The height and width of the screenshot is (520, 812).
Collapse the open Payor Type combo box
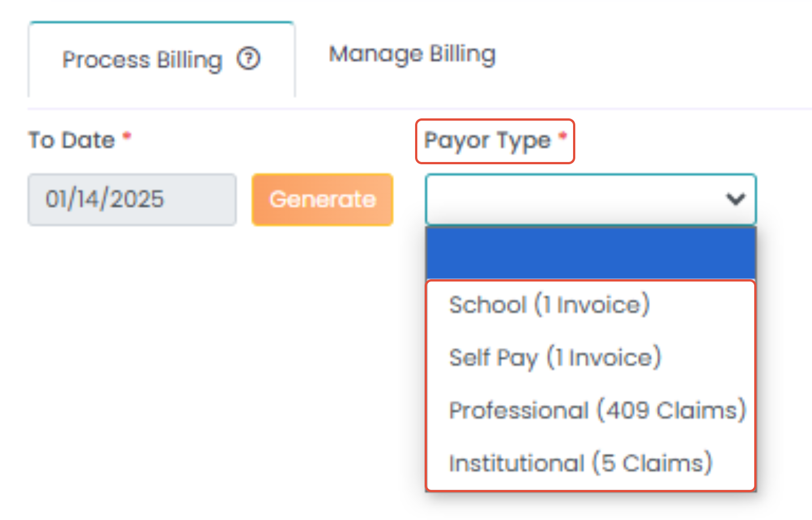coord(591,199)
